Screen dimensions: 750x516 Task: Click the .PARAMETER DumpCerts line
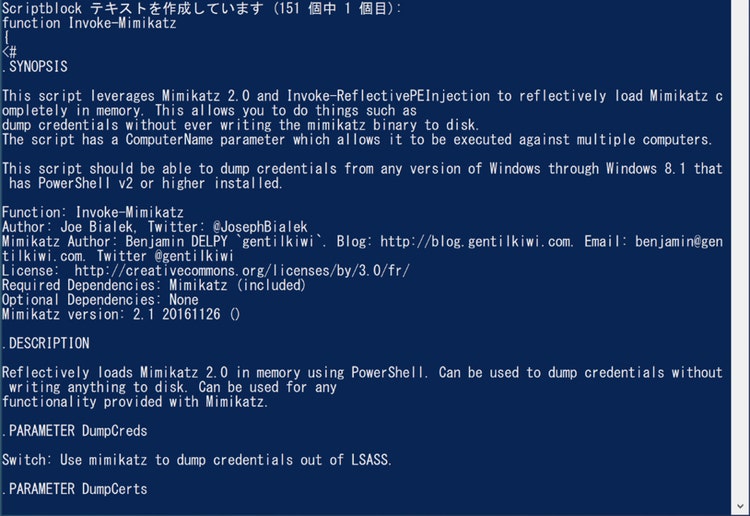point(75,489)
